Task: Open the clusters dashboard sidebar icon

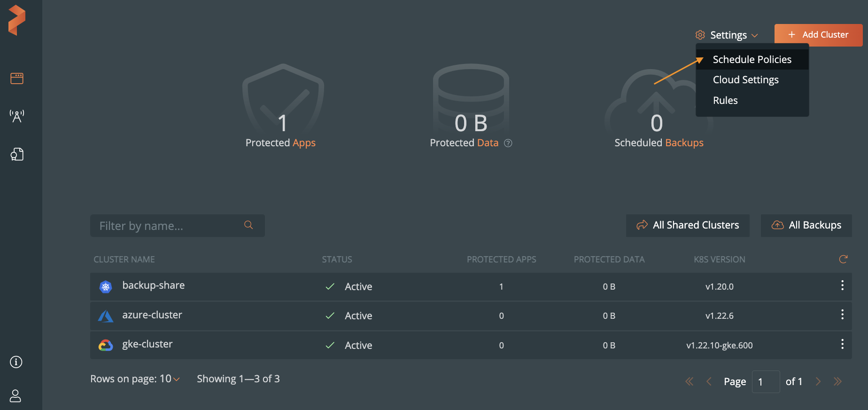Action: [x=17, y=78]
